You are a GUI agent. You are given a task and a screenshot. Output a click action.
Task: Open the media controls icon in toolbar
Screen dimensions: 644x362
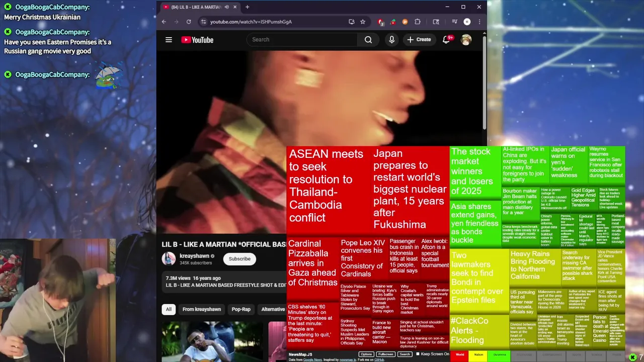[454, 22]
